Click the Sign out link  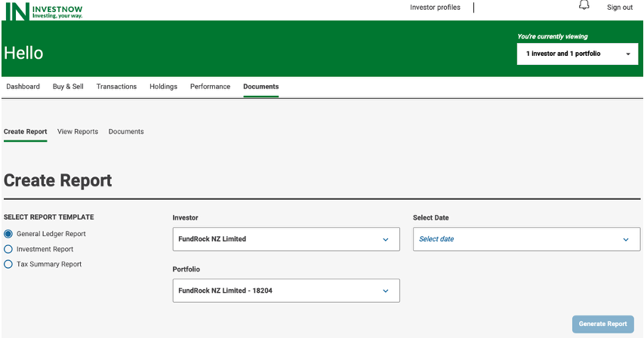[619, 8]
